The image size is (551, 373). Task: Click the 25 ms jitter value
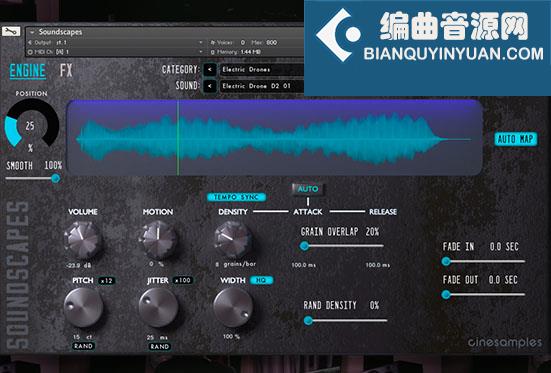point(157,337)
